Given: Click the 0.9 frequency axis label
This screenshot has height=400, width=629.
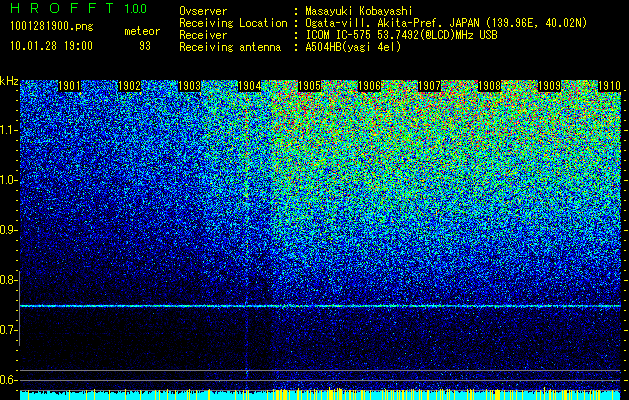Looking at the screenshot, I should click(x=8, y=230).
